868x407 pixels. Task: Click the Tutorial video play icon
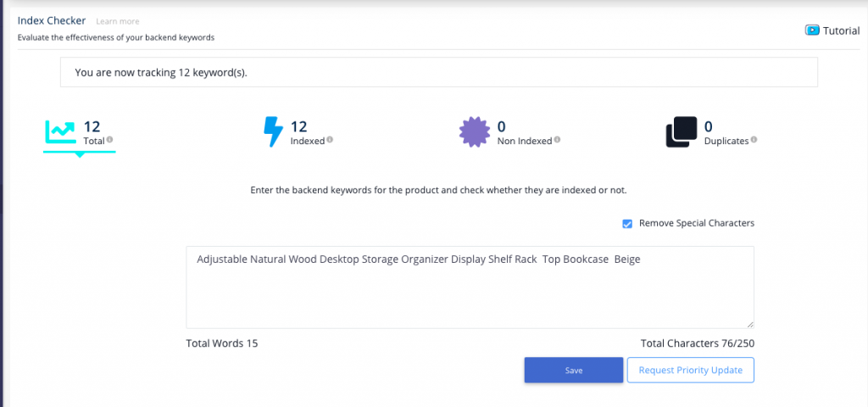coord(811,31)
